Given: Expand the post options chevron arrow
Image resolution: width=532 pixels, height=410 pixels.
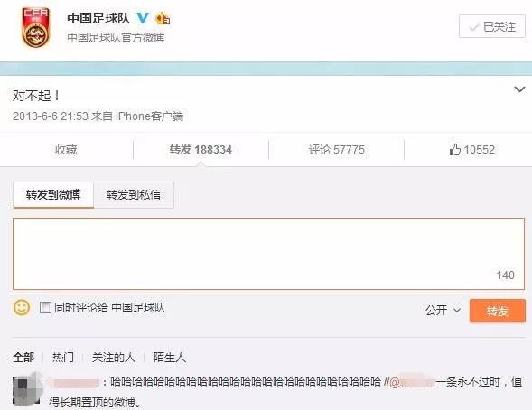Looking at the screenshot, I should point(519,89).
